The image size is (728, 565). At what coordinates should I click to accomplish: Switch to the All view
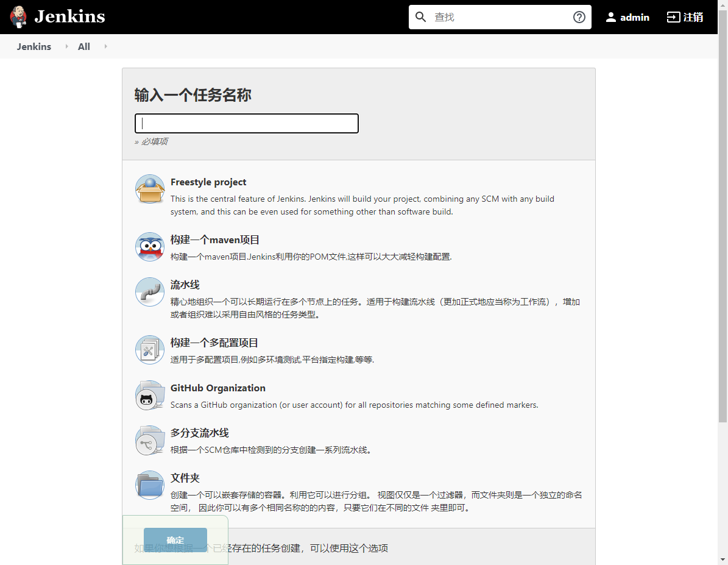[83, 46]
